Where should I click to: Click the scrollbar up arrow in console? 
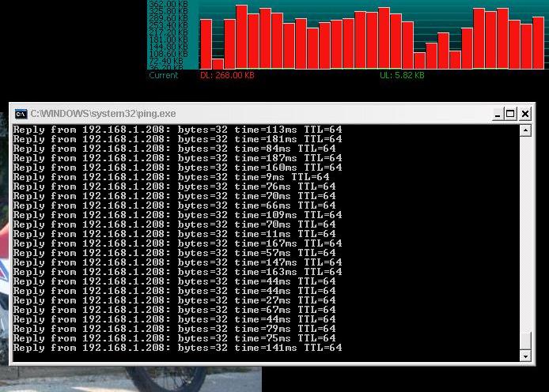tap(524, 130)
